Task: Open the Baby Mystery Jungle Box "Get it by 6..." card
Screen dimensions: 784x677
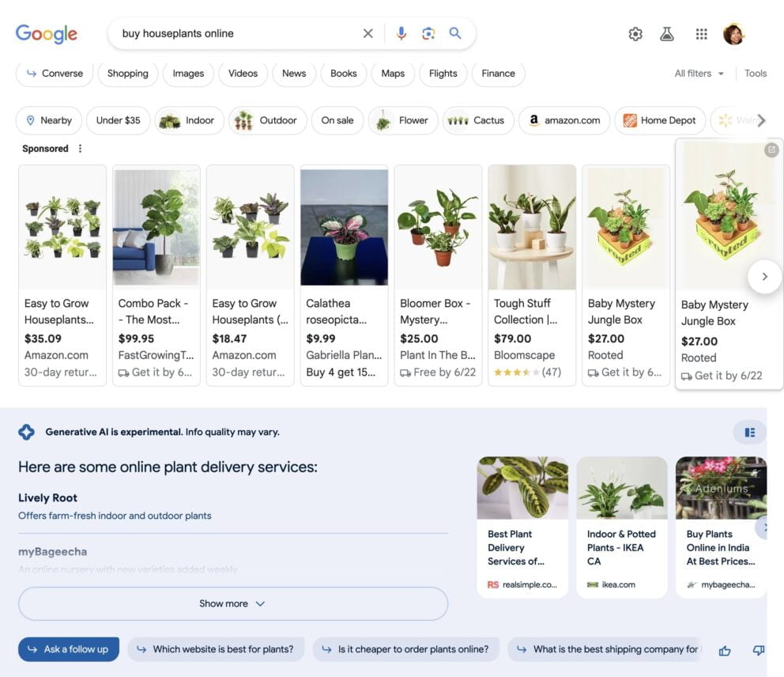Action: point(626,276)
